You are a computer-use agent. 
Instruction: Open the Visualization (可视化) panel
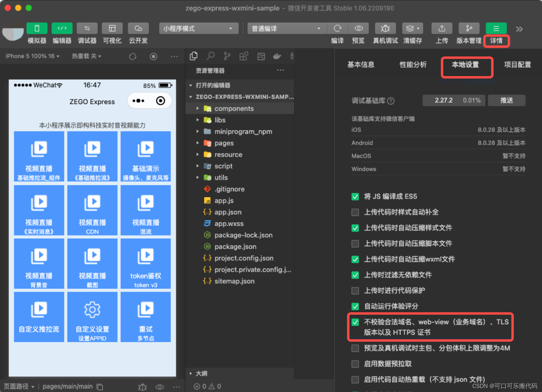tap(112, 29)
